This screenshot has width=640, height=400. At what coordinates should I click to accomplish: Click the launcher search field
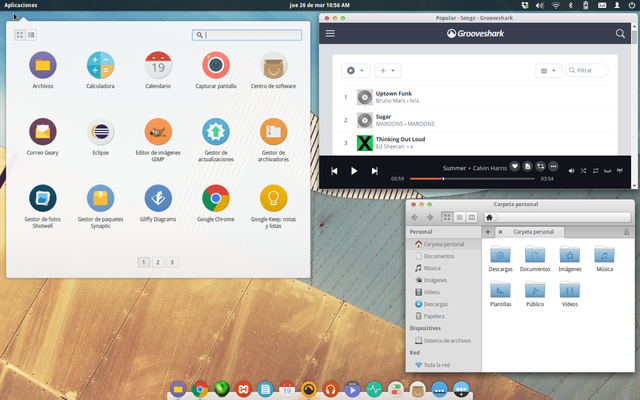[247, 35]
